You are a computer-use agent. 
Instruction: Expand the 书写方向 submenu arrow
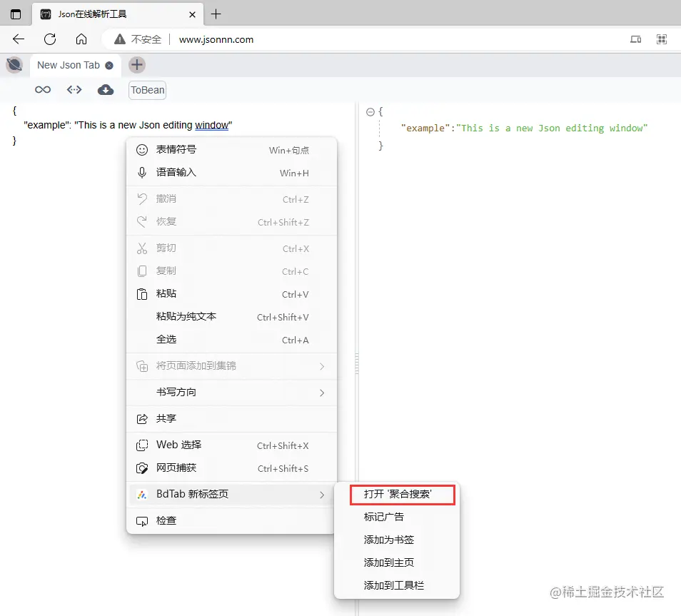coord(322,393)
